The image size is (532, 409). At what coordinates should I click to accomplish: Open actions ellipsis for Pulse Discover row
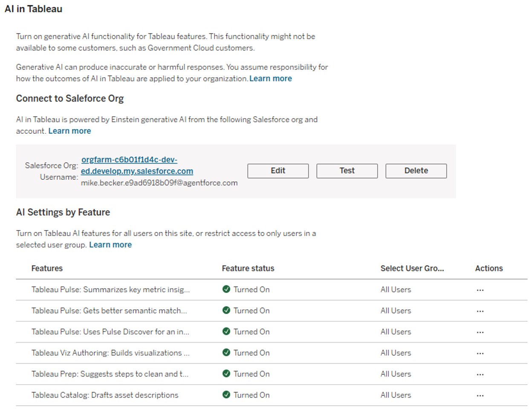(x=480, y=332)
